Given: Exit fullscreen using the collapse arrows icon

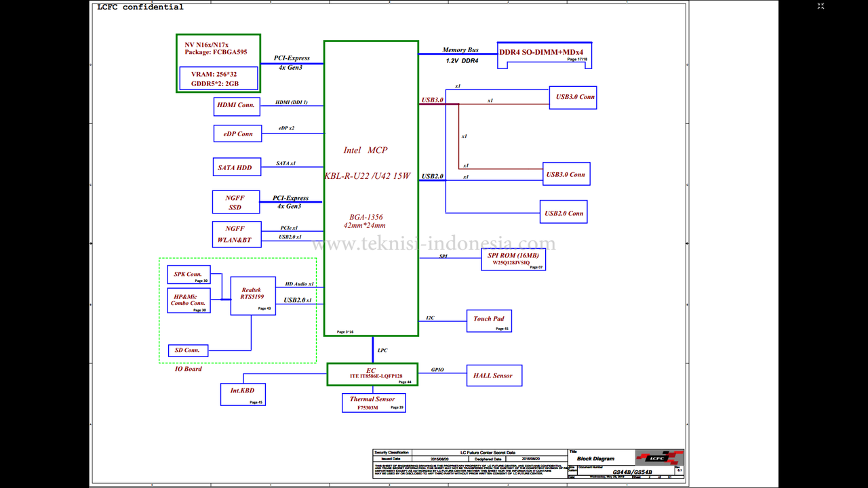Looking at the screenshot, I should [821, 6].
